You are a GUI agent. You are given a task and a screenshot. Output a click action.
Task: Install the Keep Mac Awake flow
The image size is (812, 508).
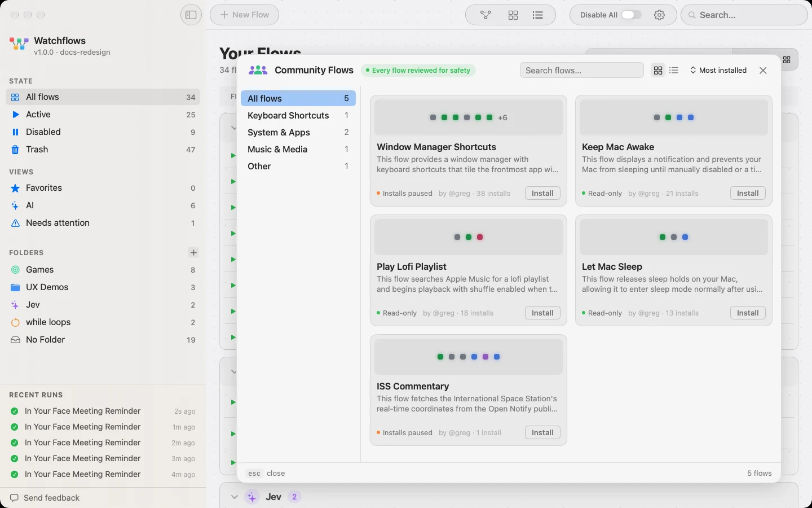pos(748,193)
